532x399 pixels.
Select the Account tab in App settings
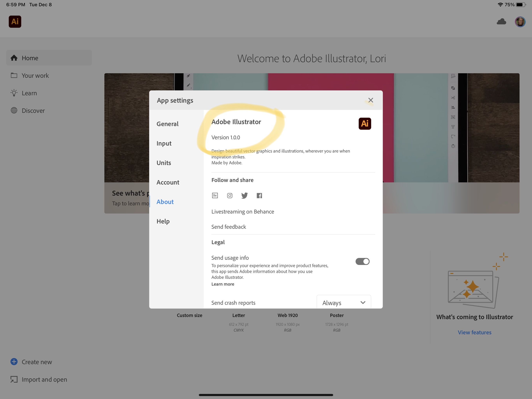coord(168,182)
